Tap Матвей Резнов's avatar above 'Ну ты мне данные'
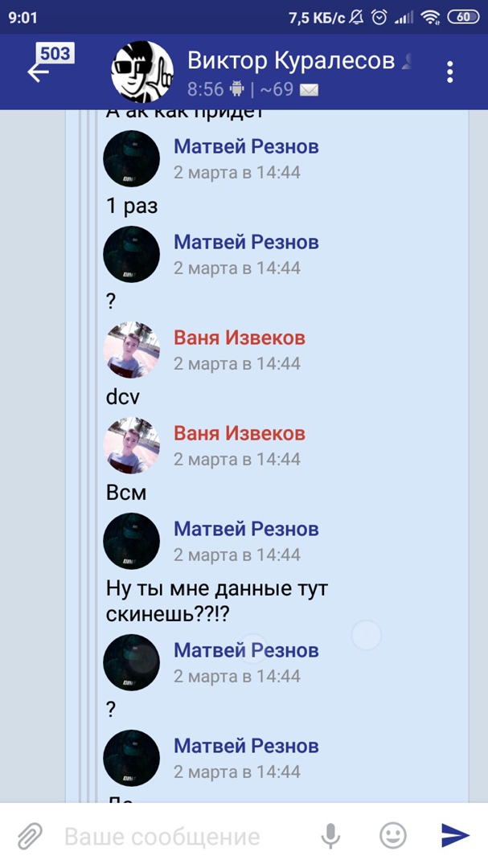 (x=131, y=541)
